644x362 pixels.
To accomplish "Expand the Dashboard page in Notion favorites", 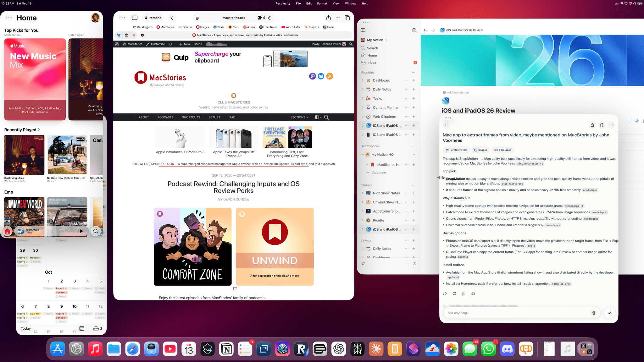I will coord(363,80).
